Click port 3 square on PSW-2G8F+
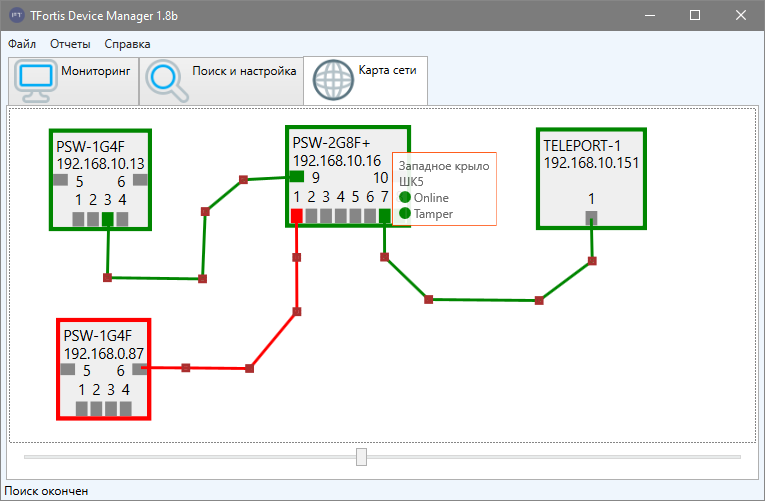Image resolution: width=765 pixels, height=501 pixels. coord(326,216)
